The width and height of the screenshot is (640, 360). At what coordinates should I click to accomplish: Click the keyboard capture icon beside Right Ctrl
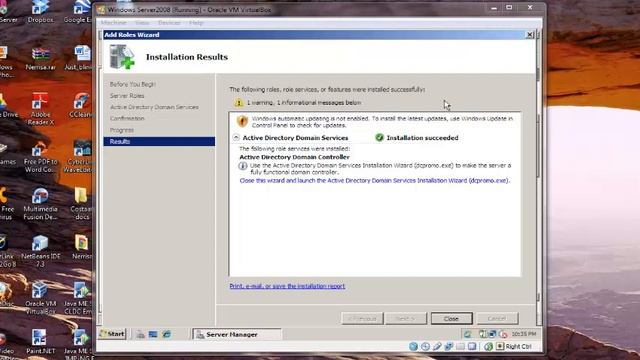pyautogui.click(x=500, y=347)
